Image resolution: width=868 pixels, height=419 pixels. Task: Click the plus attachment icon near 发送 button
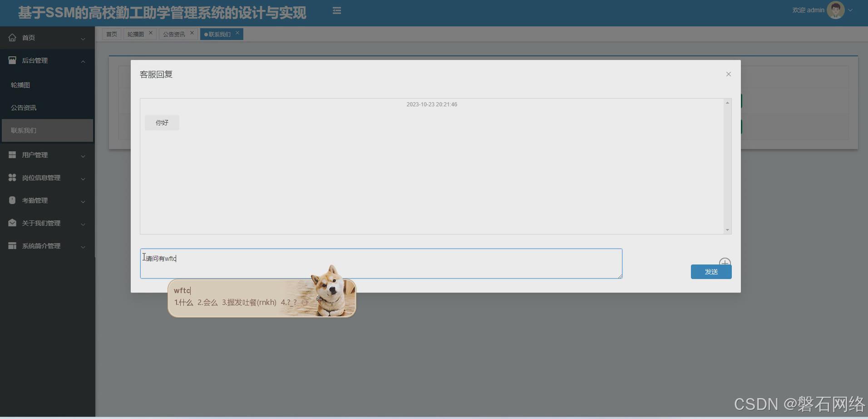725,263
